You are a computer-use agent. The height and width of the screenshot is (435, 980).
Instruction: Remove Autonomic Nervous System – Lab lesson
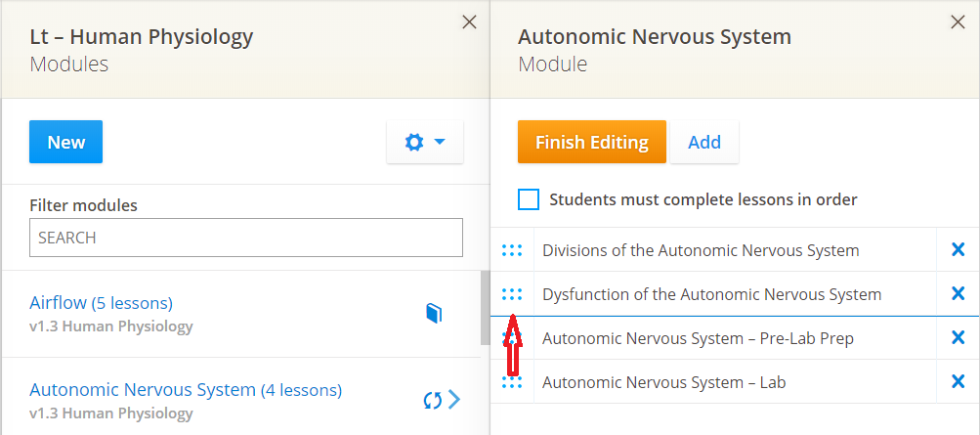click(958, 382)
